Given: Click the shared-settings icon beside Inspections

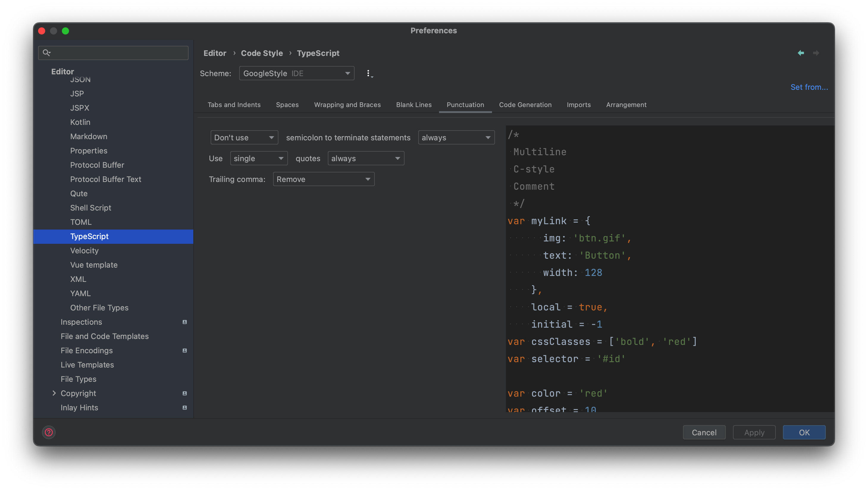Looking at the screenshot, I should click(x=184, y=322).
